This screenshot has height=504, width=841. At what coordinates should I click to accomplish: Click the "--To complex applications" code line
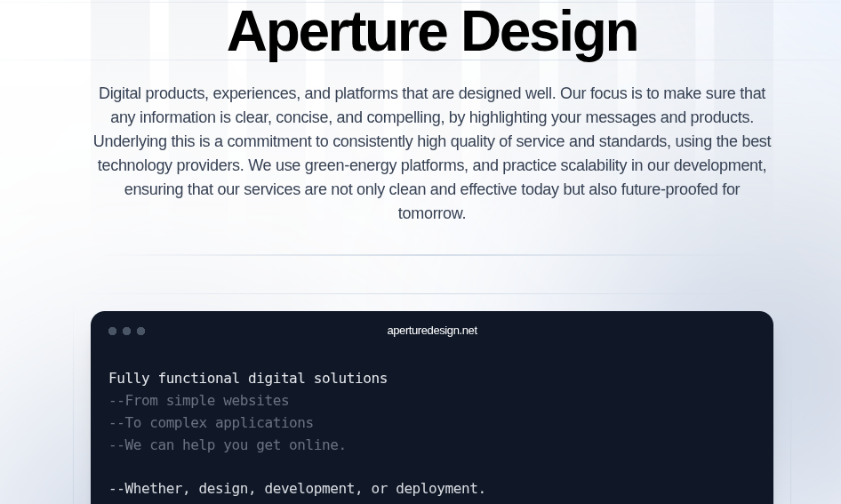pyautogui.click(x=211, y=423)
